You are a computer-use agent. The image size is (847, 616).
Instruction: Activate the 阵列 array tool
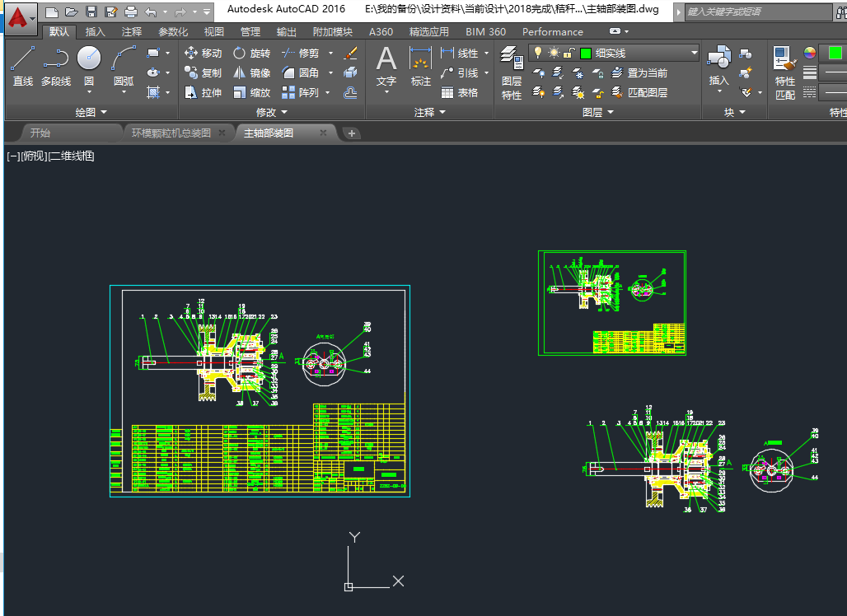click(301, 92)
